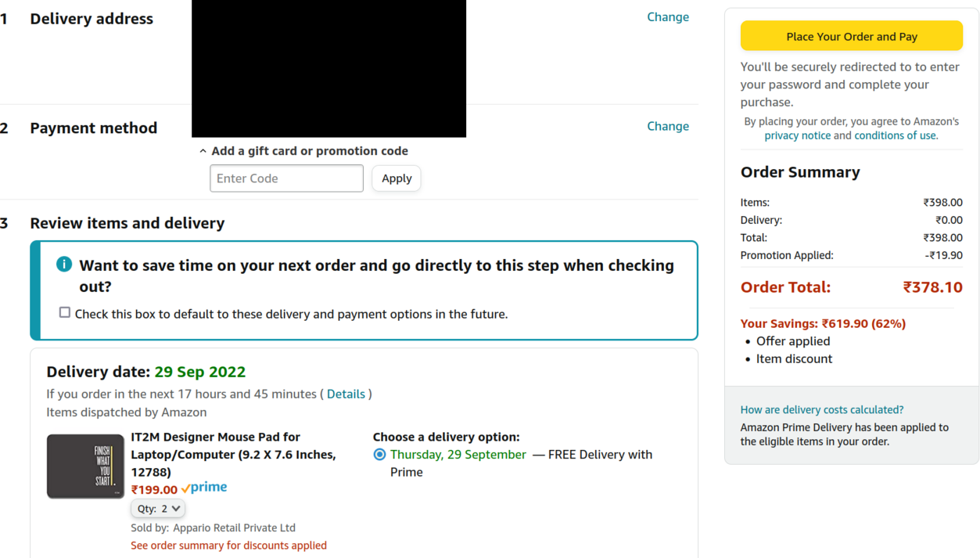Click the mouse pad product thumbnail
Viewport: 980px width, 558px height.
85,466
